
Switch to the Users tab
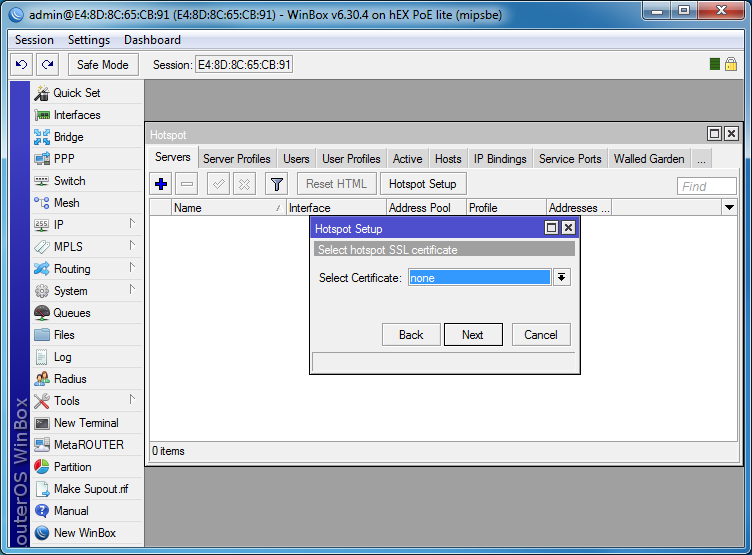point(296,159)
